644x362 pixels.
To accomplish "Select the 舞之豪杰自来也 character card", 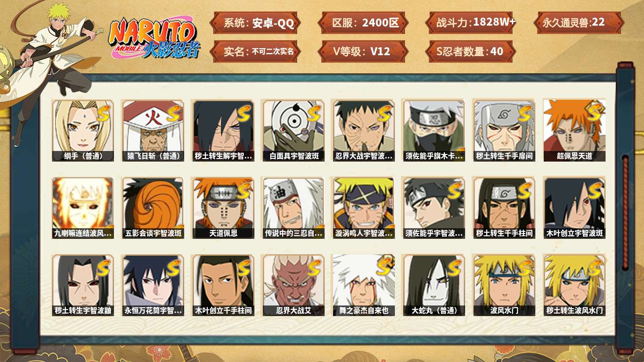I will [x=364, y=285].
